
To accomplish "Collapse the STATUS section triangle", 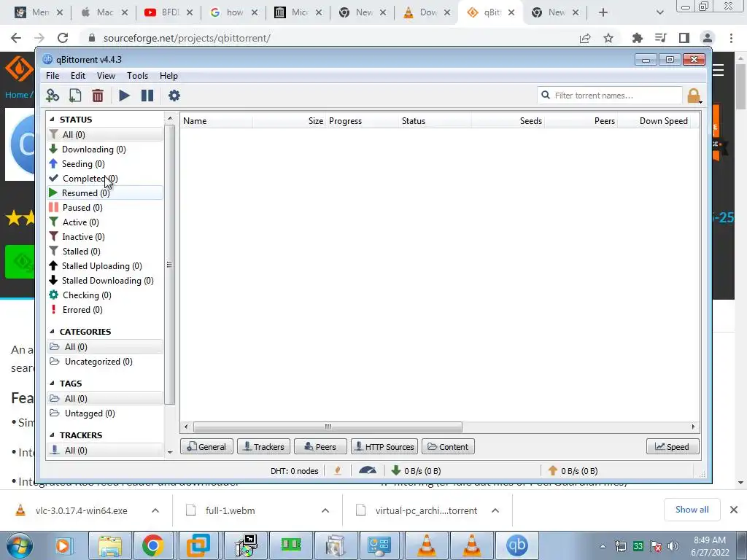I will click(53, 120).
